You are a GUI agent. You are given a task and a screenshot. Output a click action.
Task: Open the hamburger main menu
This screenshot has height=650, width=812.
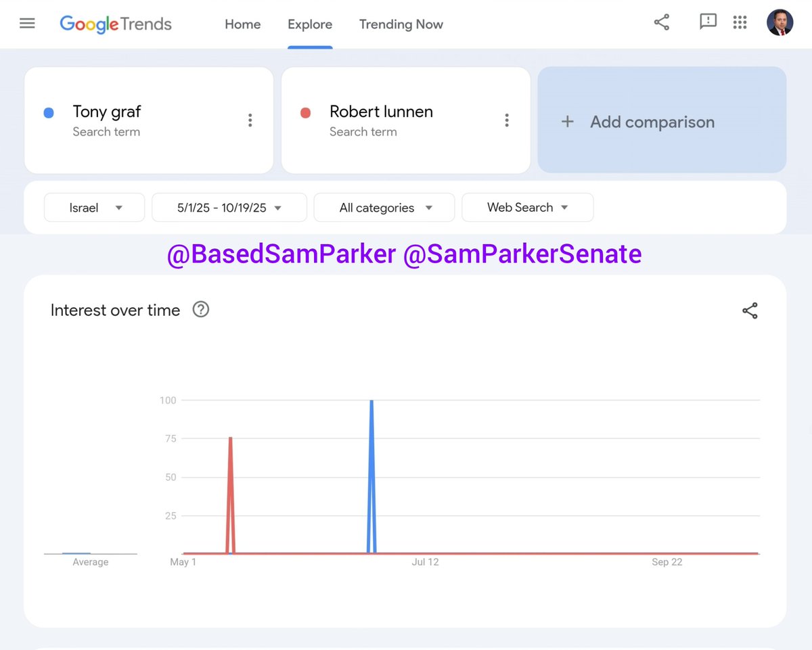(27, 24)
